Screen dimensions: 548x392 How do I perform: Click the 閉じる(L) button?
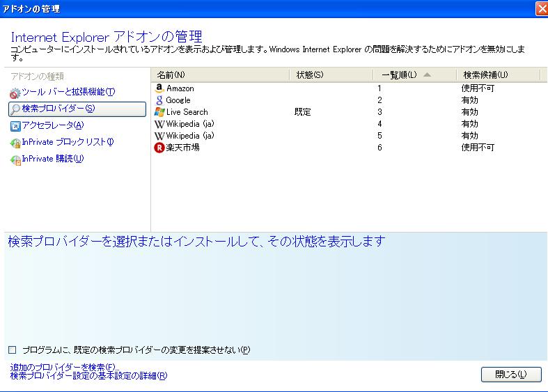click(x=511, y=375)
